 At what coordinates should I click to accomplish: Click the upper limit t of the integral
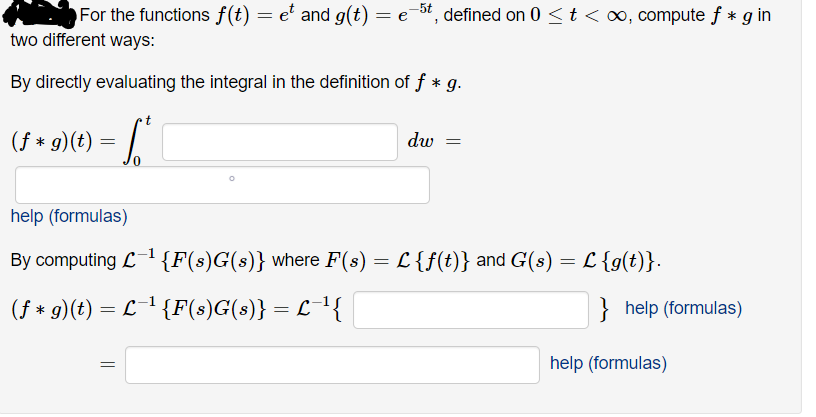coord(148,121)
